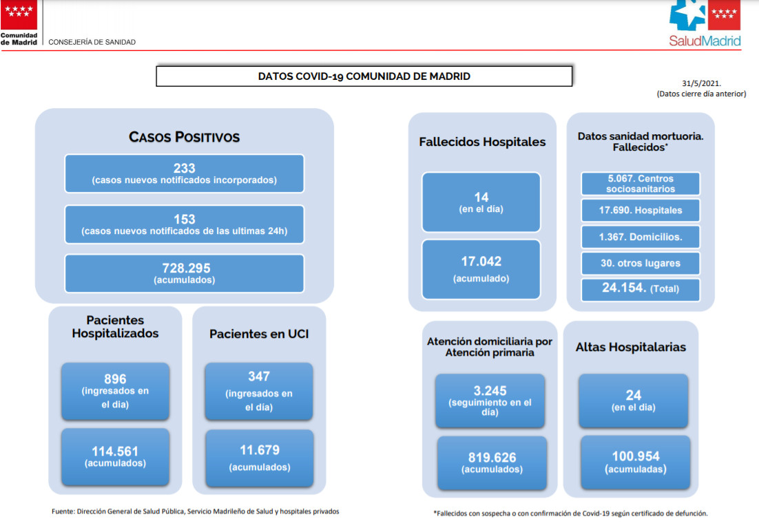759x532 pixels.
Task: Click the SaludMadrid logo
Action: tap(705, 23)
